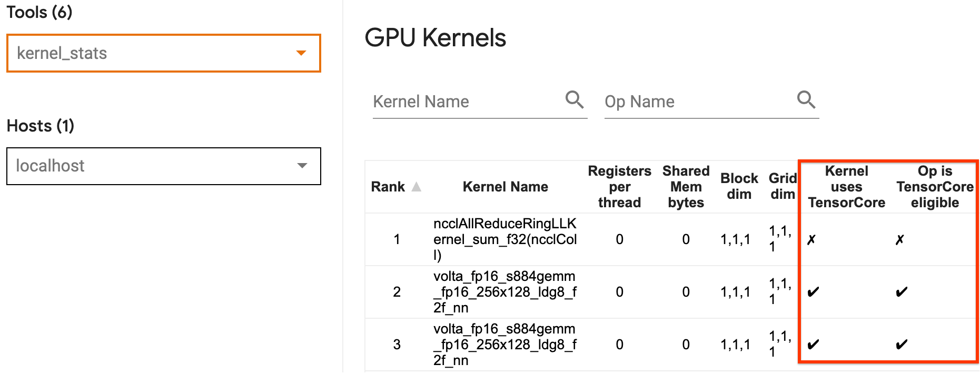980x374 pixels.
Task: Focus the Op Name search field
Action: [x=698, y=102]
